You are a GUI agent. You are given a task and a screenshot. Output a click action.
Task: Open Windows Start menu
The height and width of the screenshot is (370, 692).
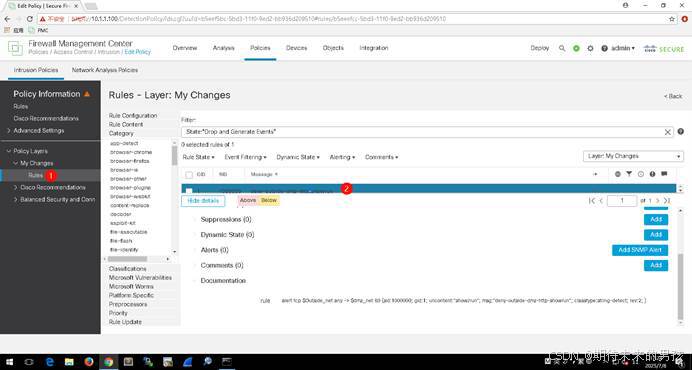[9, 362]
